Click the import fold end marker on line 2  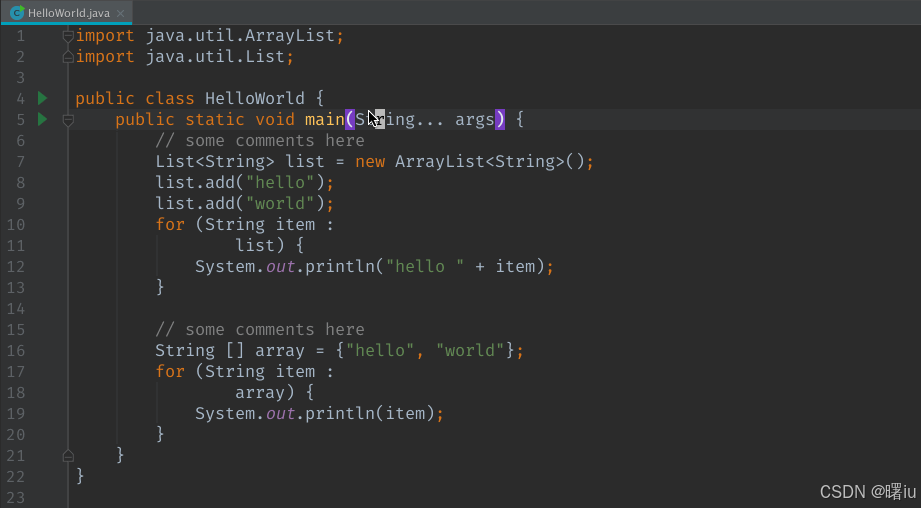(68, 57)
